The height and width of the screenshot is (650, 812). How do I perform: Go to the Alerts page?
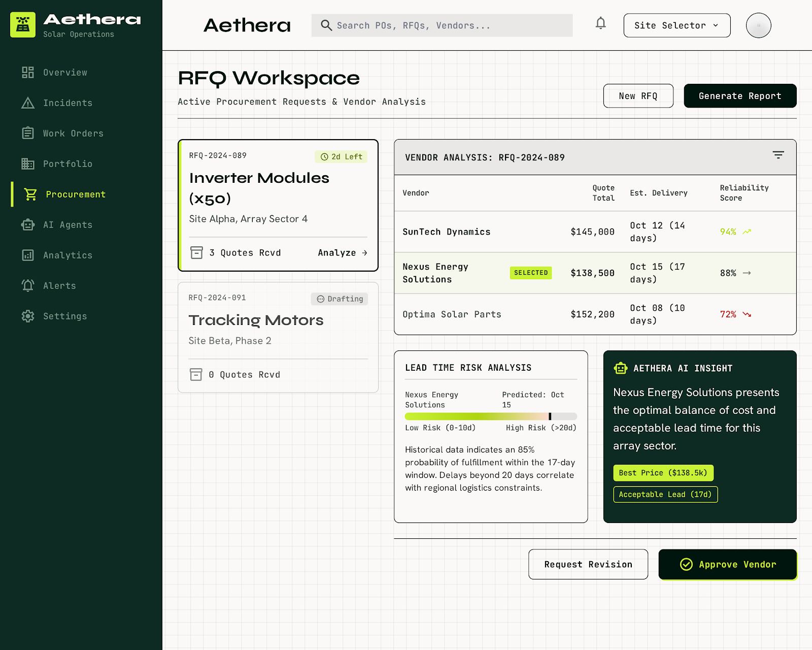pos(81,286)
